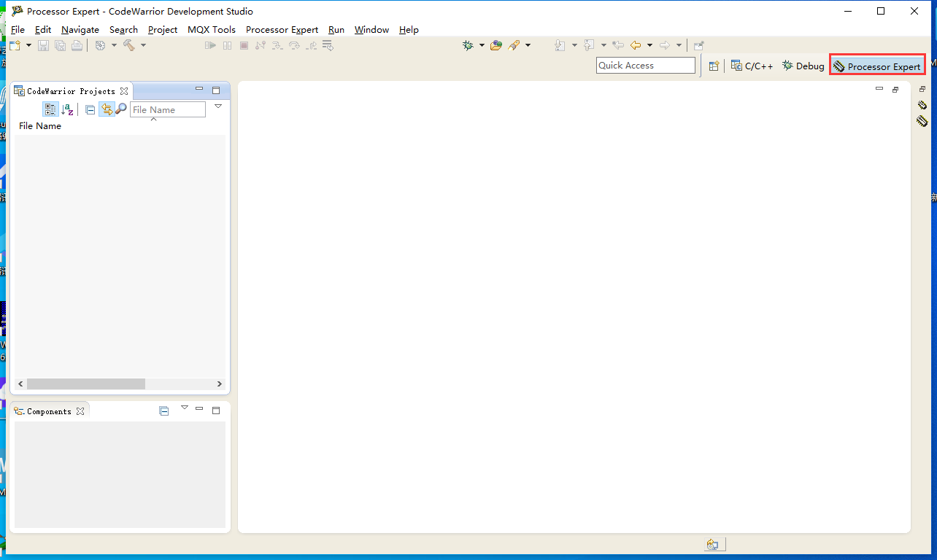Click the Next Annotation toolbar icon
Image resolution: width=937 pixels, height=560 pixels.
click(x=560, y=45)
